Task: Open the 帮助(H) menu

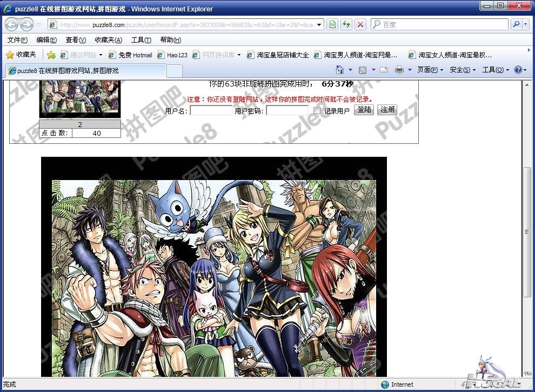Action: click(x=171, y=40)
